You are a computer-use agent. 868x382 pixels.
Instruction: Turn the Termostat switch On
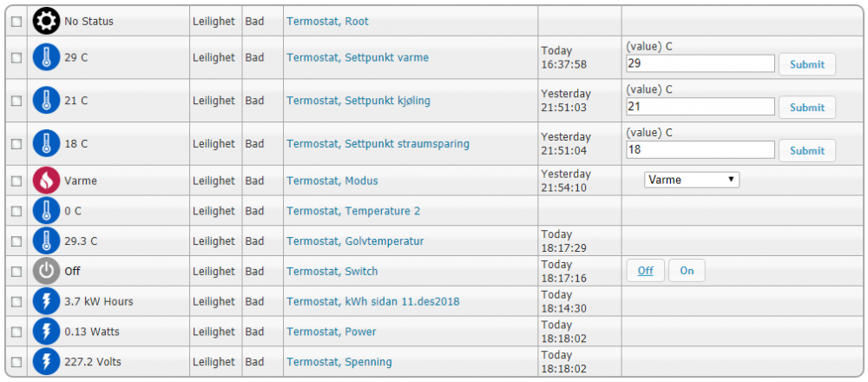tap(687, 271)
